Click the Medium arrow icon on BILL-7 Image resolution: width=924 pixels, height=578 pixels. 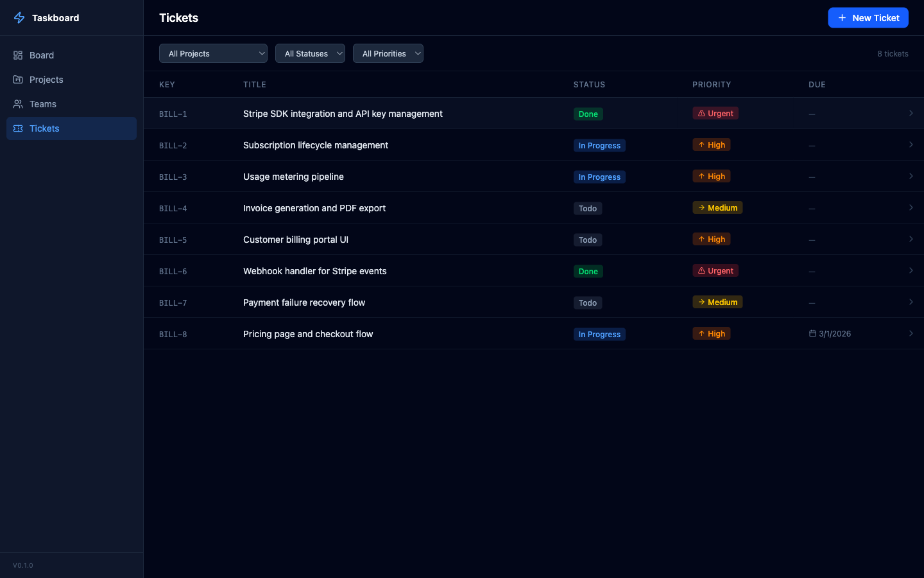click(701, 302)
